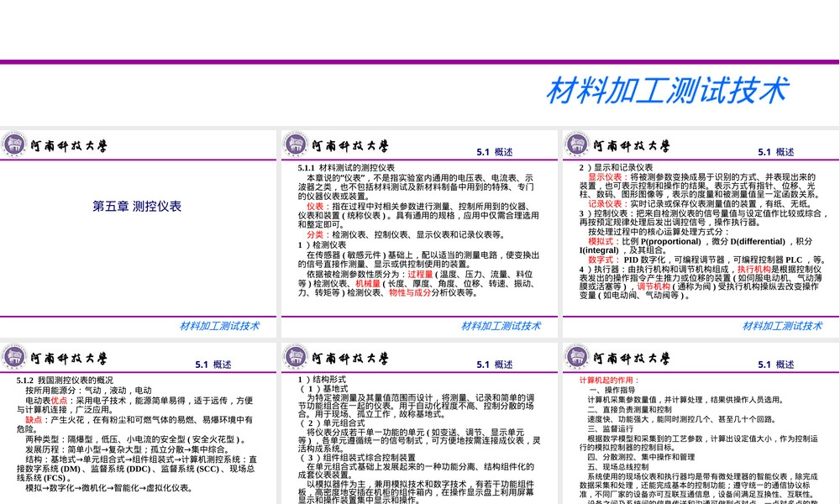840x504 pixels.
Task: Click the item 四、分散测控、集中操作和管理
Action: click(x=641, y=457)
